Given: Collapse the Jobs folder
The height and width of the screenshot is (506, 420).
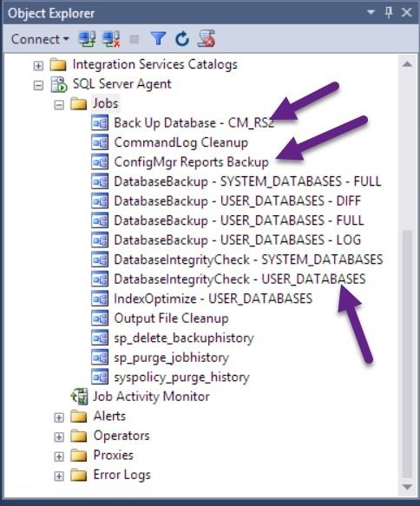Looking at the screenshot, I should (x=59, y=105).
